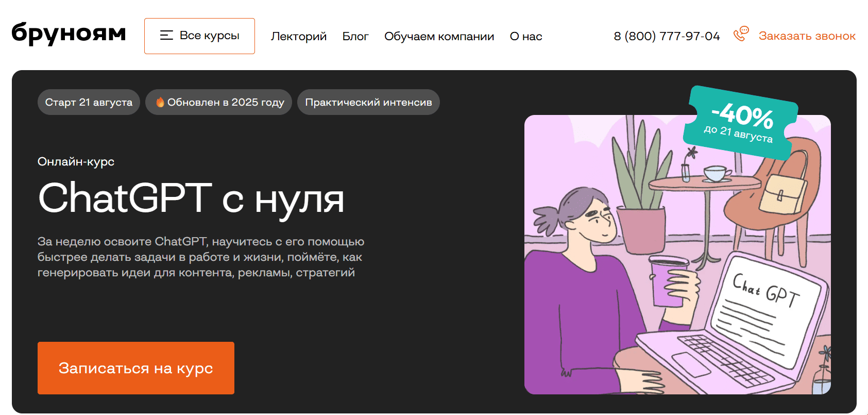This screenshot has width=868, height=415.
Task: Click the course description paragraph
Action: tap(201, 257)
